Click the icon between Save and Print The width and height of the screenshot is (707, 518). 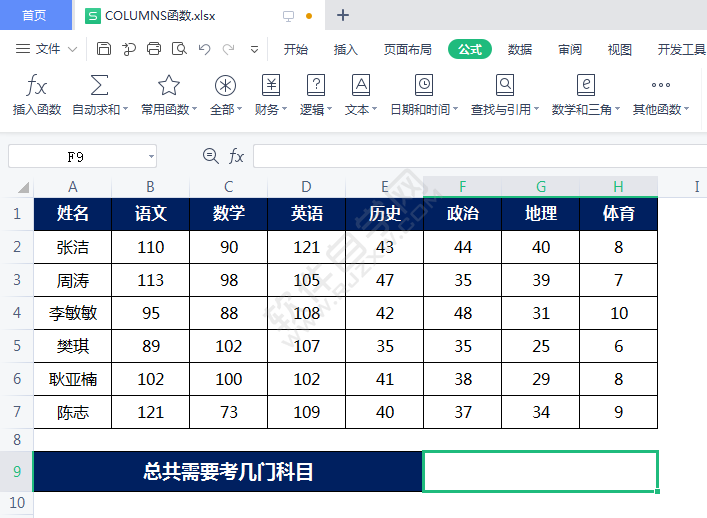pos(129,49)
